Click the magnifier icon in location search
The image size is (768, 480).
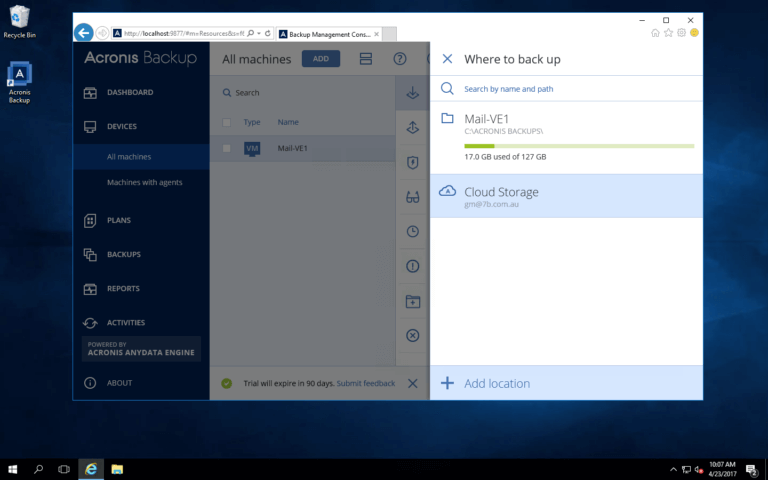point(447,89)
